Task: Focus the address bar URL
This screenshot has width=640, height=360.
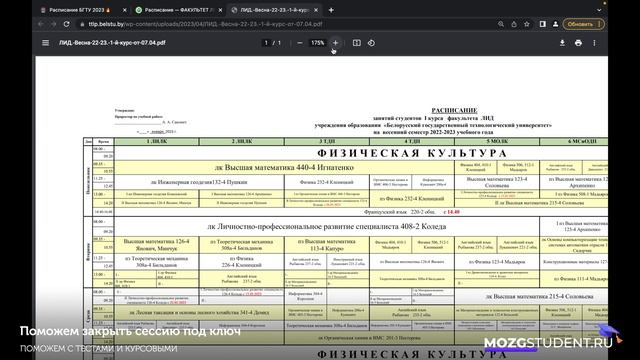Action: [x=205, y=24]
